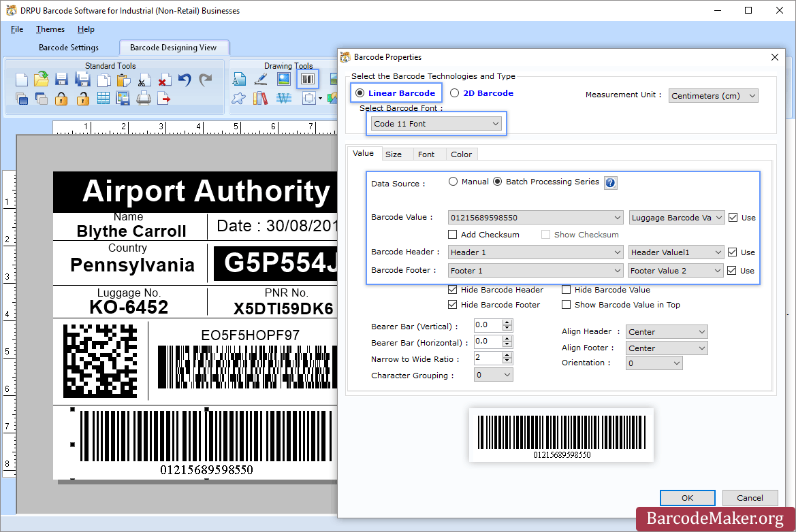
Task: Check Show Barcode Value in Top
Action: coord(566,304)
